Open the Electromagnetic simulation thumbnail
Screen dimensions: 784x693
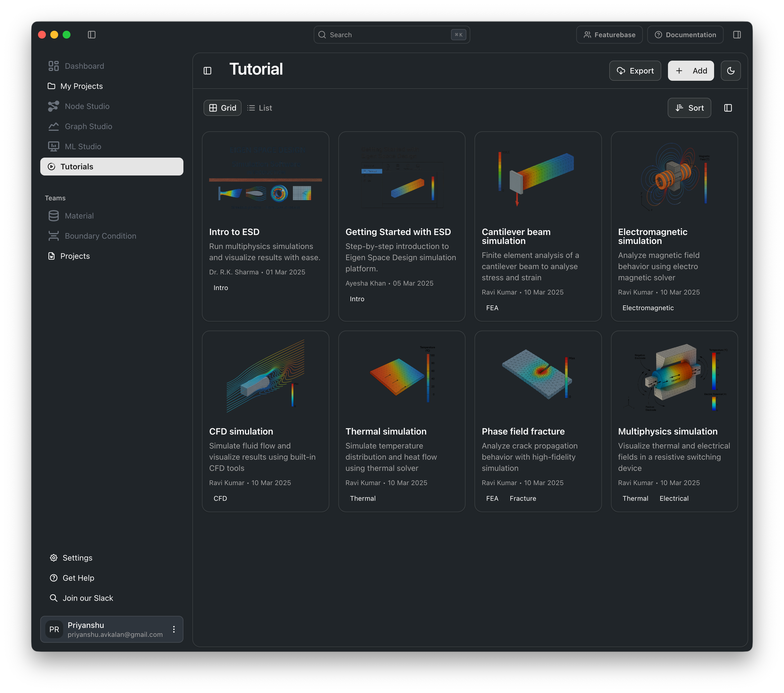674,178
